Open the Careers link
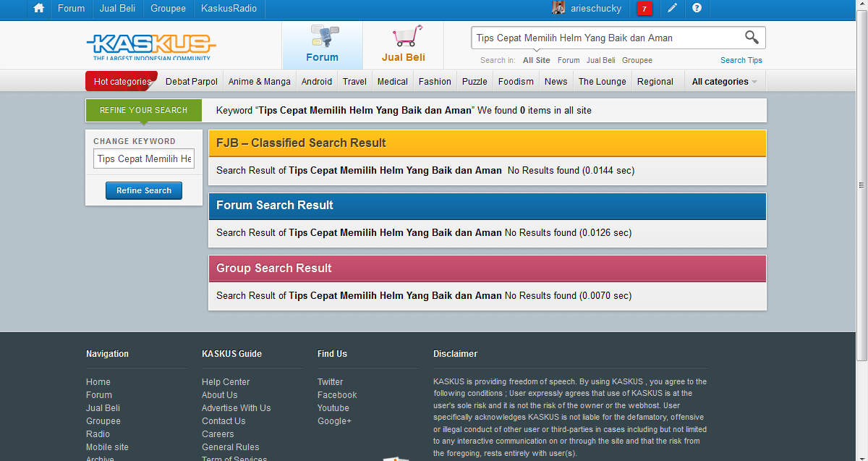 point(218,434)
